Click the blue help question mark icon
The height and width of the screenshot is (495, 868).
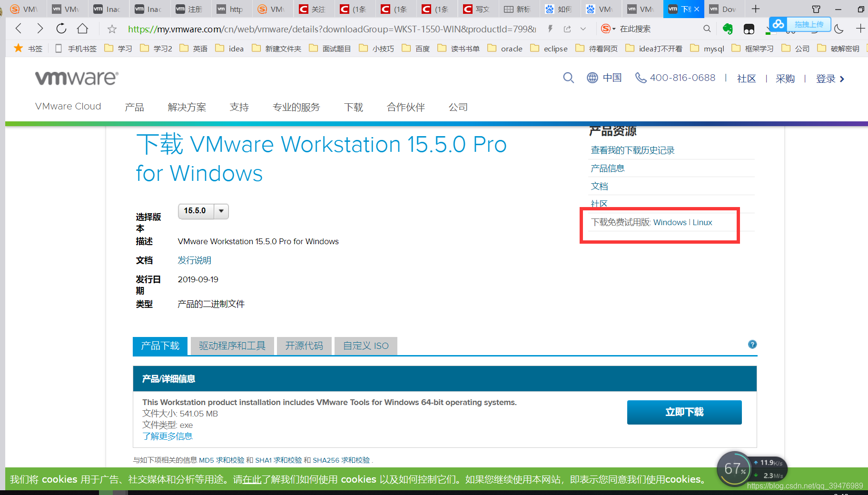[x=752, y=344]
